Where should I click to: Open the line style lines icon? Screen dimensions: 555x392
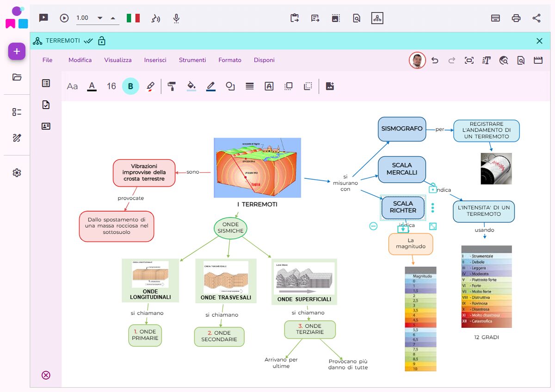tap(250, 86)
